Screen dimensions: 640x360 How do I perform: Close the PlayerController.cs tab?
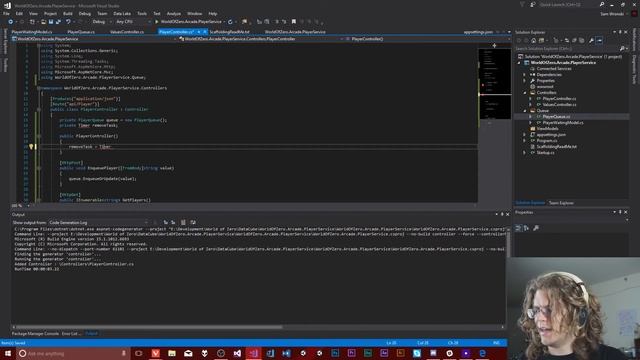[205, 32]
